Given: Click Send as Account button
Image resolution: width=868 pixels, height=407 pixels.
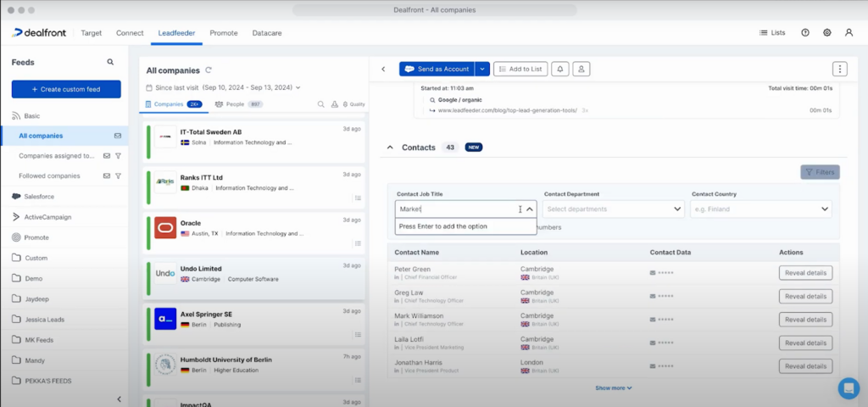Looking at the screenshot, I should pyautogui.click(x=437, y=70).
